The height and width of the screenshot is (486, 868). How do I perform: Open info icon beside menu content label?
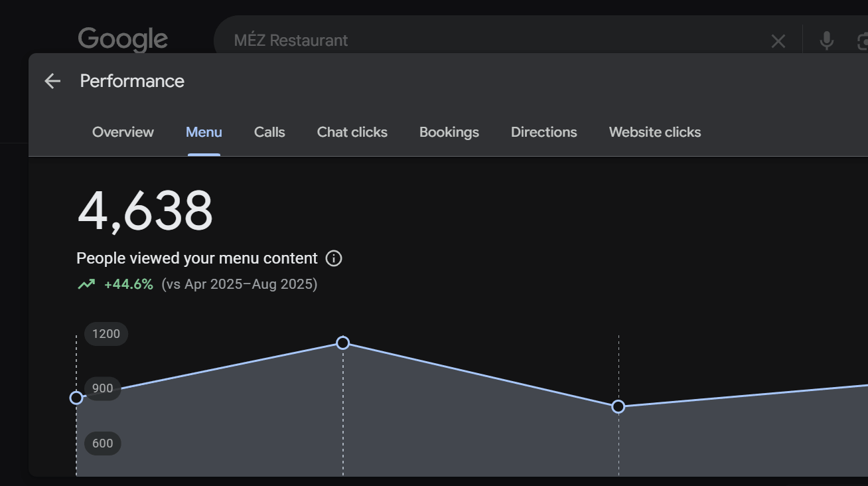(334, 258)
